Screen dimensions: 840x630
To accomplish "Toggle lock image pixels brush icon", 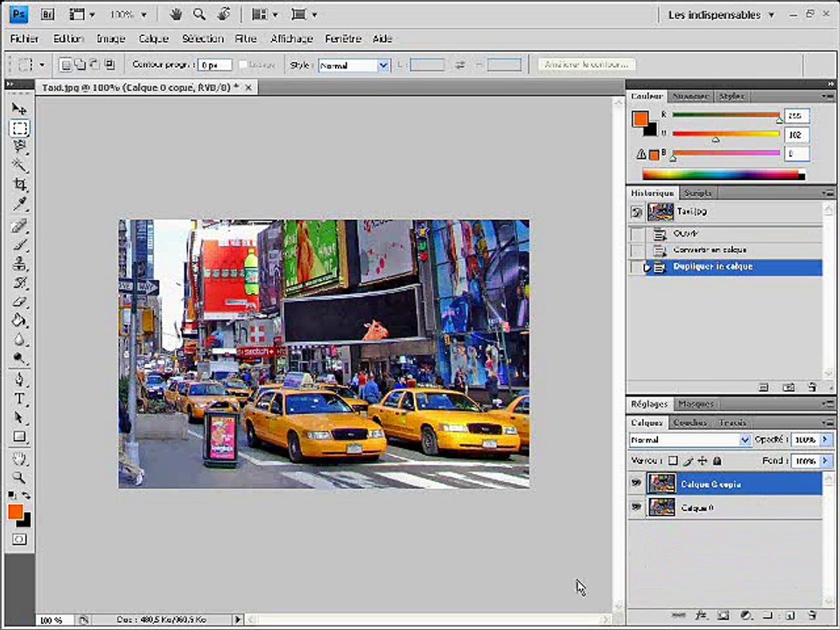I will click(688, 460).
